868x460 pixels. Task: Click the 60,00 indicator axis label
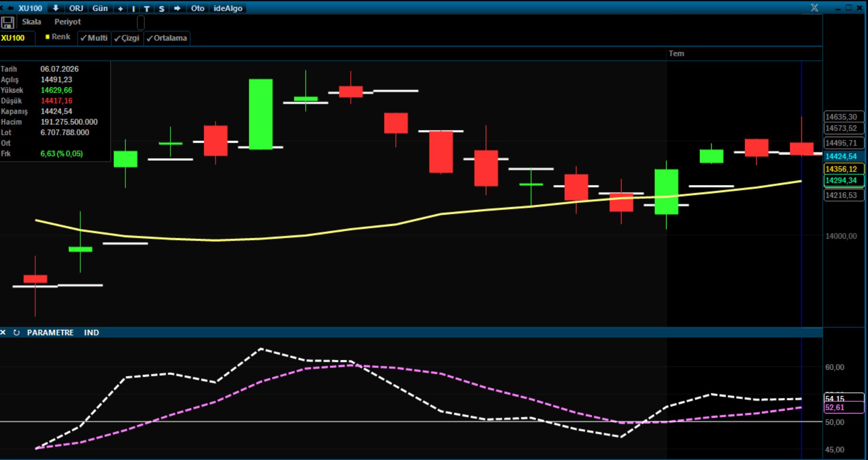[x=835, y=367]
